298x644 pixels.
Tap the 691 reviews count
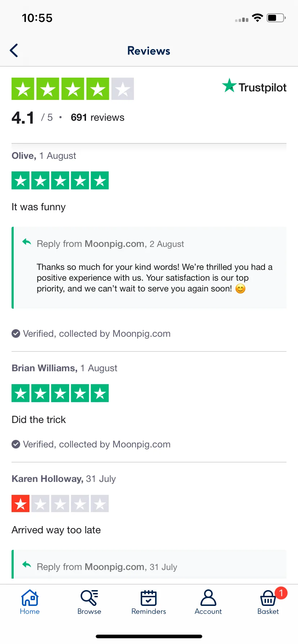[98, 118]
